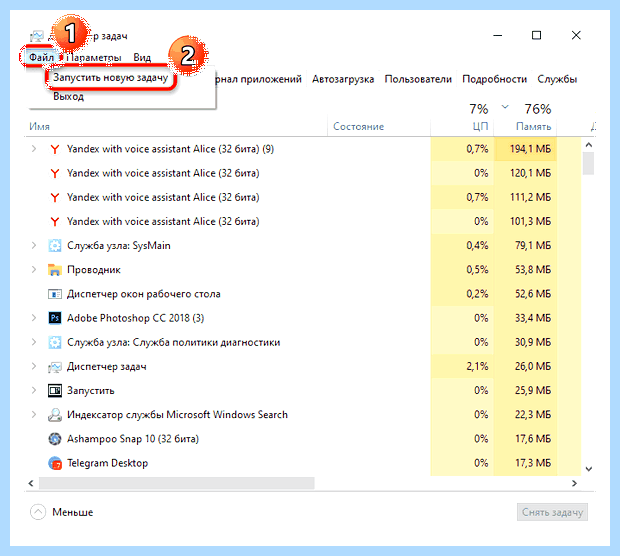Click the 194,1 МБ memory value
This screenshot has width=620, height=556.
click(530, 149)
